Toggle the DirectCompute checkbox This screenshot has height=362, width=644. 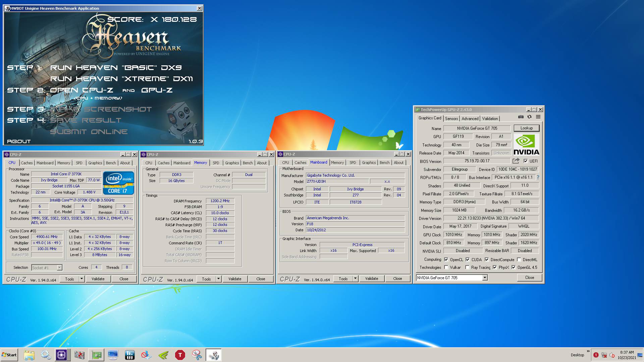click(487, 259)
